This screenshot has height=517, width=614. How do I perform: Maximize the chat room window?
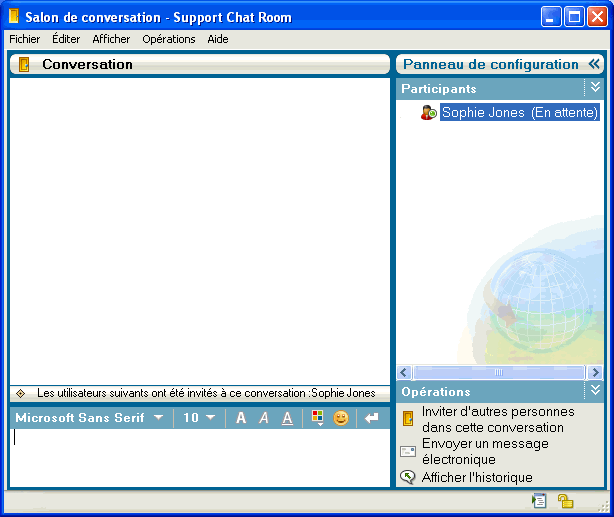point(574,17)
